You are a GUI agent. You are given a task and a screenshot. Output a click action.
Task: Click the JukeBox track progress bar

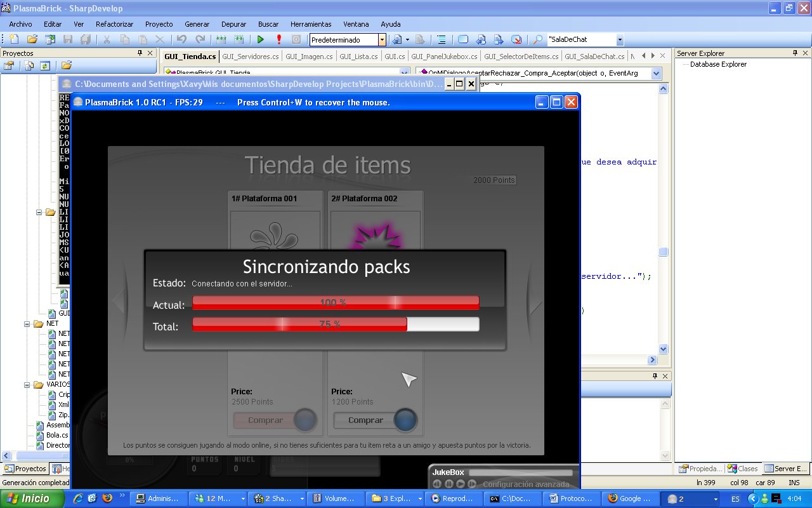[x=521, y=472]
